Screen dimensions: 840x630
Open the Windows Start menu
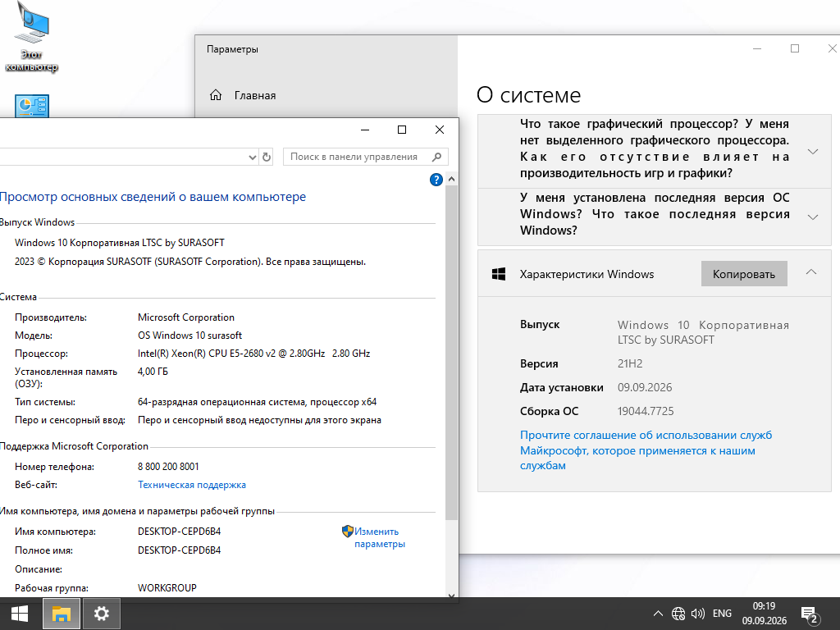point(20,614)
